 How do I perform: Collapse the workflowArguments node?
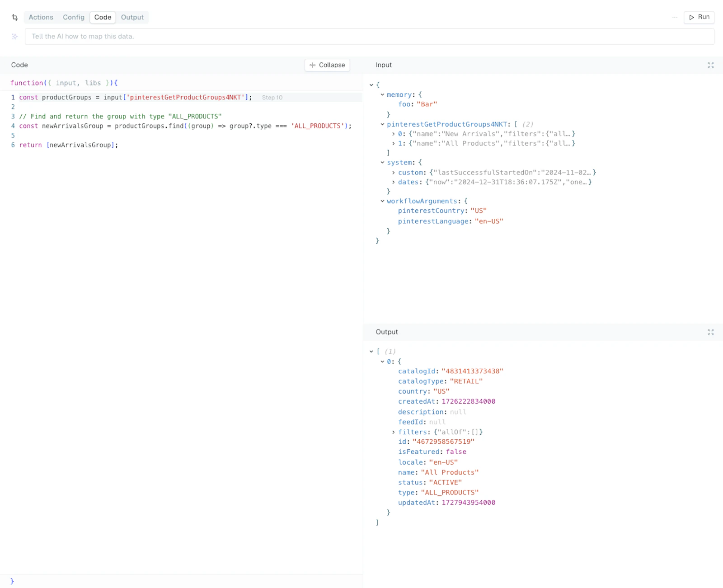382,201
